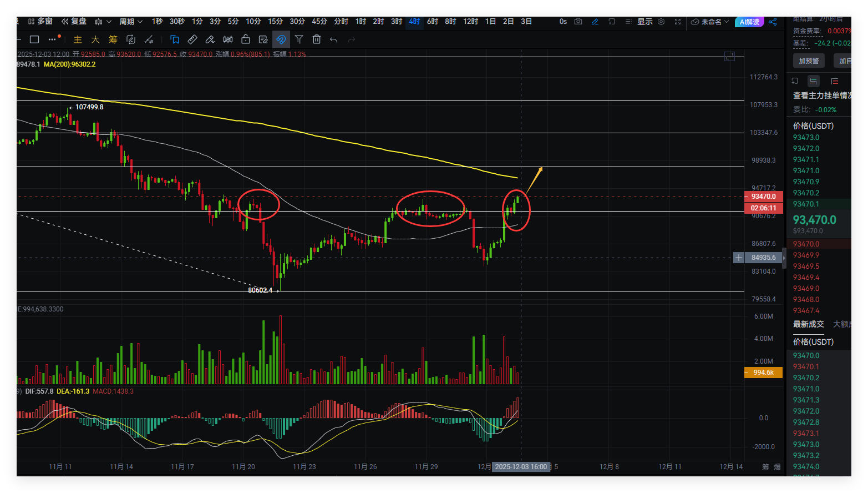Expand the 周期 period dropdown
The image size is (868, 493).
[131, 22]
